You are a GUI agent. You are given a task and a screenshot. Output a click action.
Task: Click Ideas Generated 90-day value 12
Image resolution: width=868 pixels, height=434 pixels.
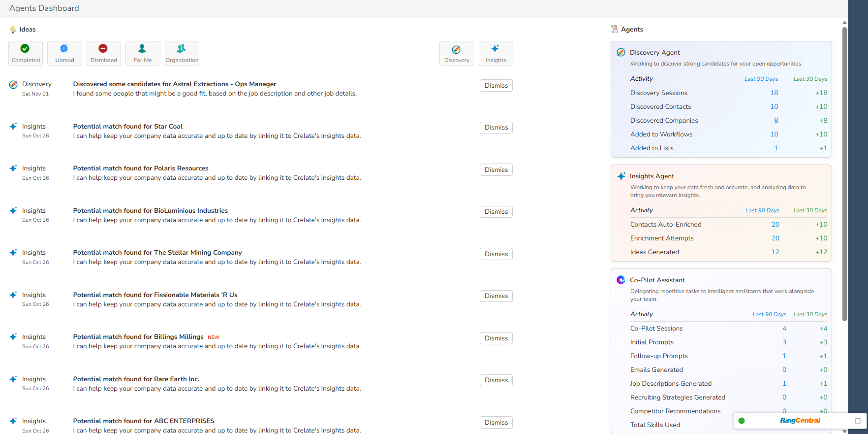click(x=775, y=252)
